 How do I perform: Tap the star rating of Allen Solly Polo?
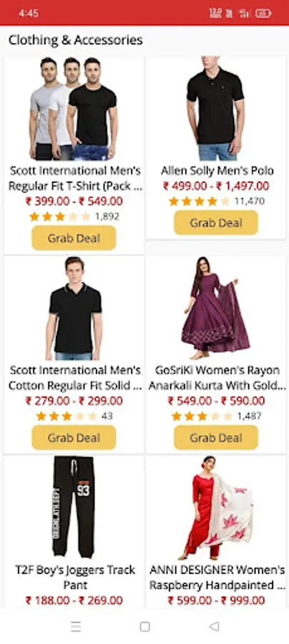coord(199,201)
